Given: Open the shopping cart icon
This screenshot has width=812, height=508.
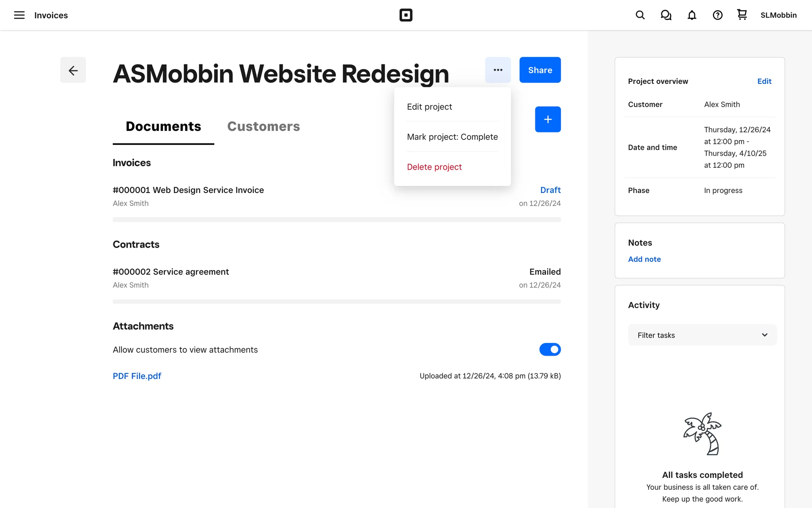Looking at the screenshot, I should point(742,15).
